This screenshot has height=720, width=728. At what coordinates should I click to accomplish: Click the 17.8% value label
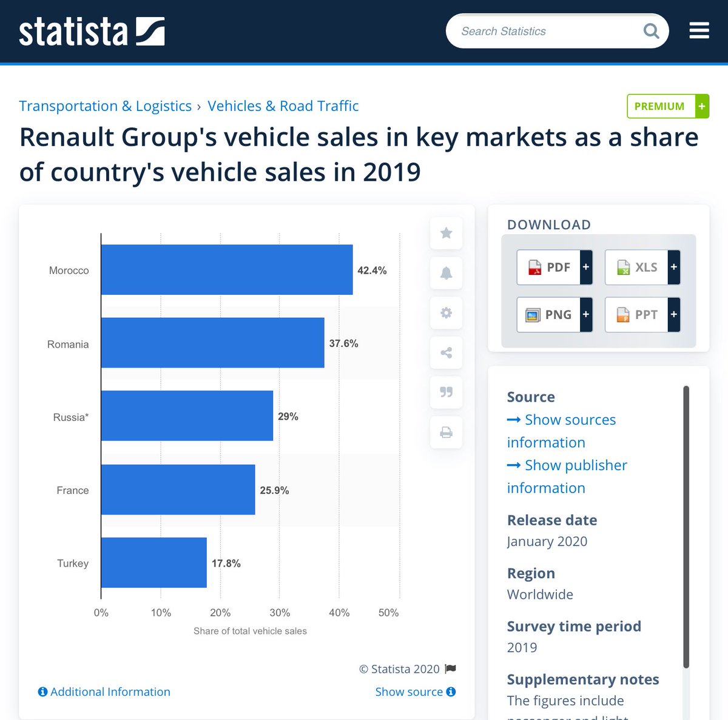click(226, 564)
